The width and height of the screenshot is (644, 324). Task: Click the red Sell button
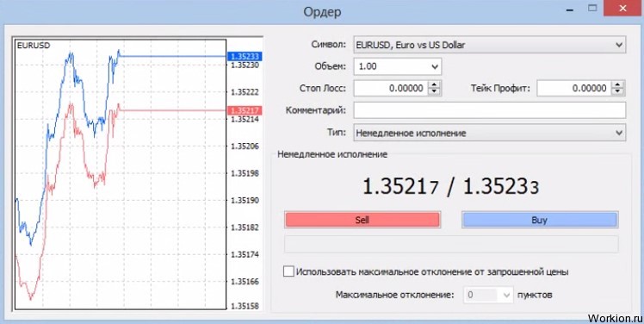[x=362, y=220]
